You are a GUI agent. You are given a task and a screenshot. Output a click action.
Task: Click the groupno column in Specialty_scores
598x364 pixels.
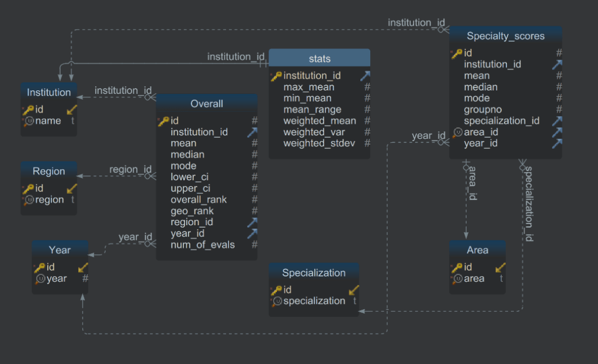482,110
